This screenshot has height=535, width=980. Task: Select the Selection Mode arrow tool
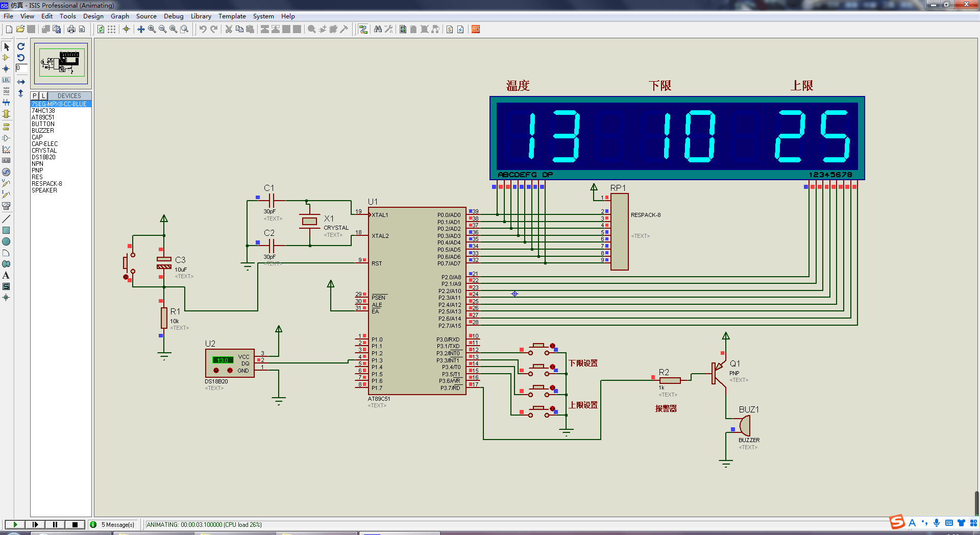click(6, 46)
